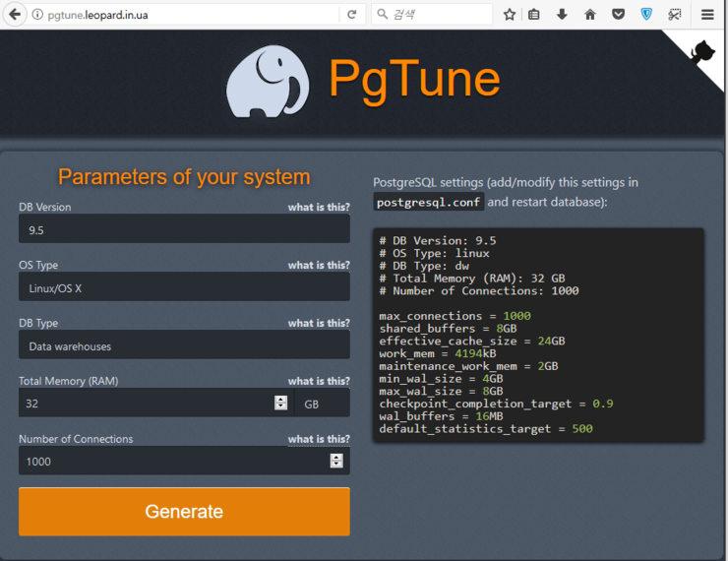Viewport: 728px width, 561px height.
Task: Click the PgTune elephant logo
Action: pyautogui.click(x=268, y=82)
